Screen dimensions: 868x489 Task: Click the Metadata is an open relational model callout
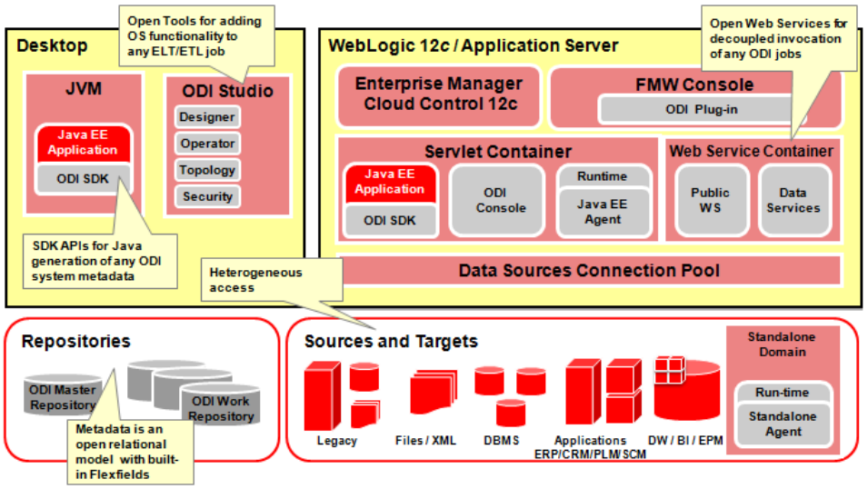[x=130, y=452]
